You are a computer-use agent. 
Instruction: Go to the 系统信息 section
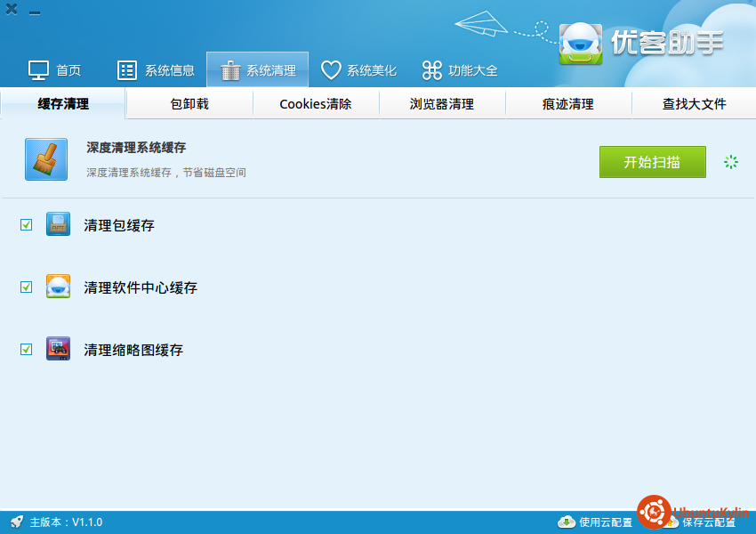156,70
